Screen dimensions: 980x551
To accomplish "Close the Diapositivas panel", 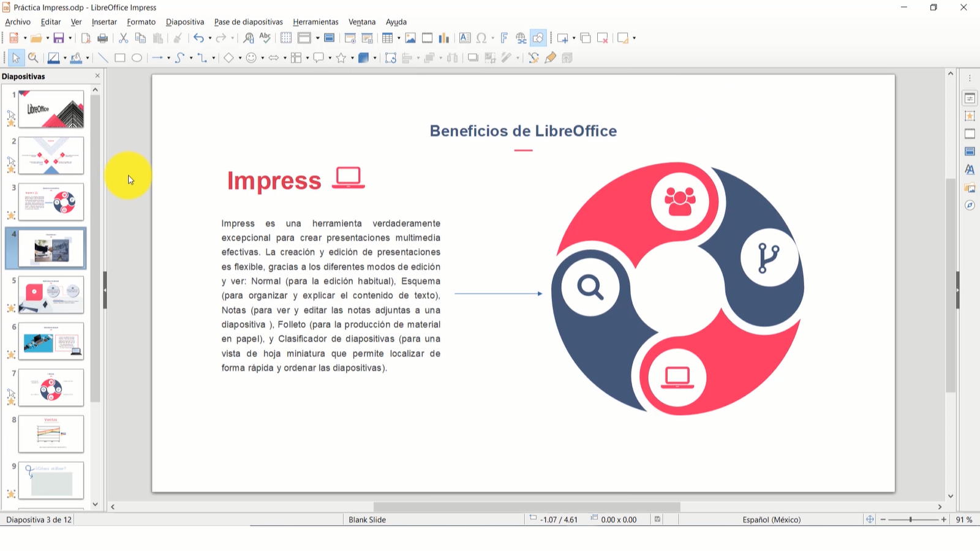I will pos(97,76).
